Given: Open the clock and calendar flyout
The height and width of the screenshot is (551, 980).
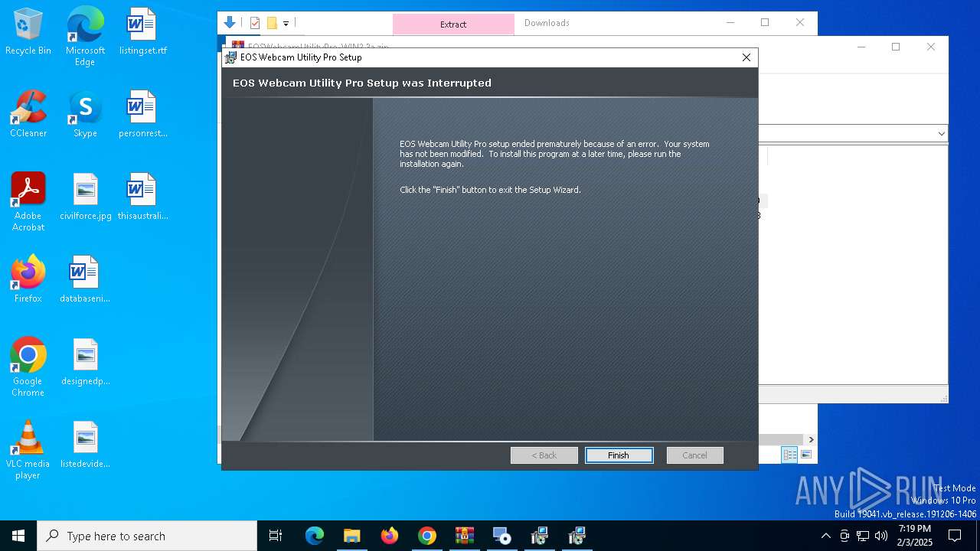Looking at the screenshot, I should click(915, 536).
